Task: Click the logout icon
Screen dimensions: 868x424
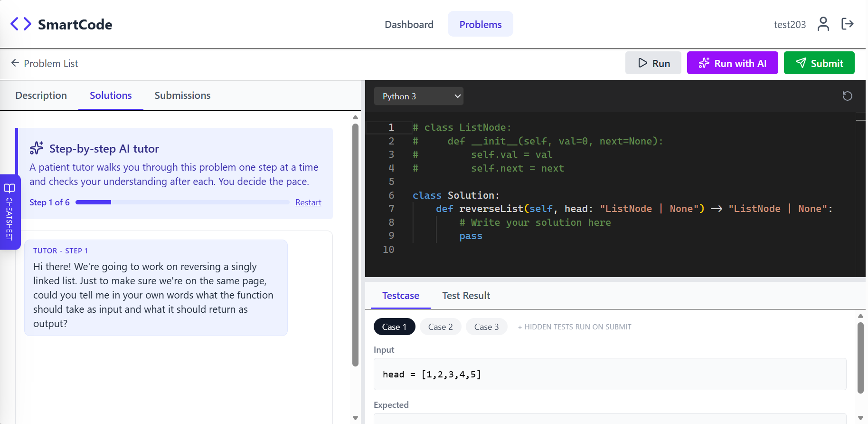Action: pyautogui.click(x=848, y=24)
